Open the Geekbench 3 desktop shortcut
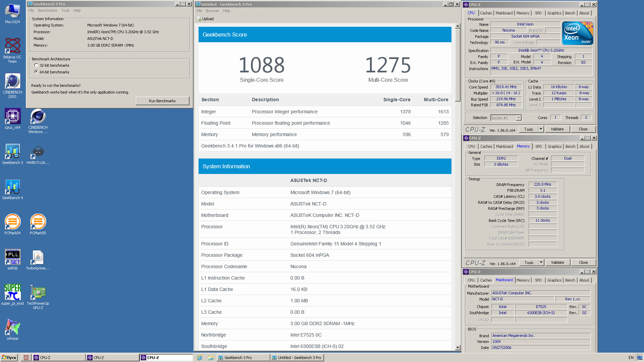Image resolution: width=644 pixels, height=362 pixels. tap(12, 154)
